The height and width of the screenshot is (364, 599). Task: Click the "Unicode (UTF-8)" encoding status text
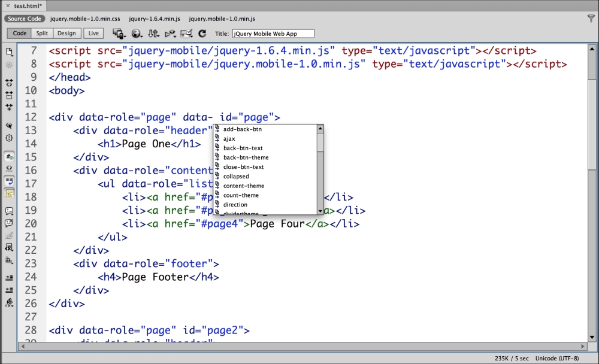pos(557,358)
